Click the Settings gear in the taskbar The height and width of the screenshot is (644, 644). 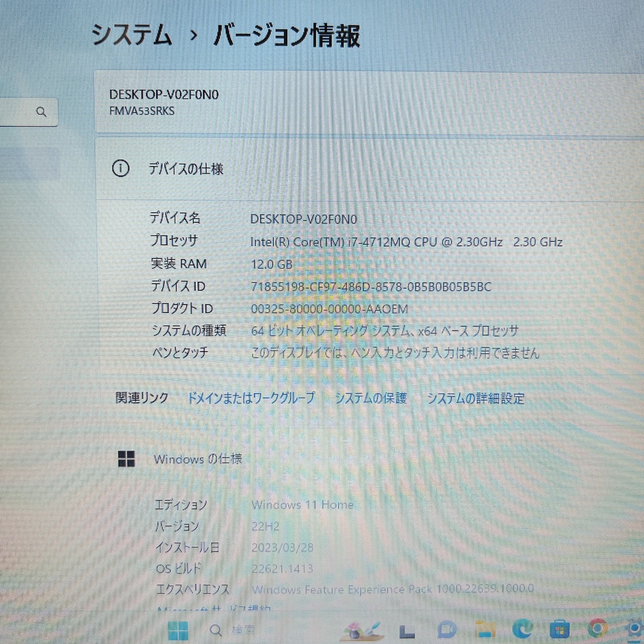[635, 629]
